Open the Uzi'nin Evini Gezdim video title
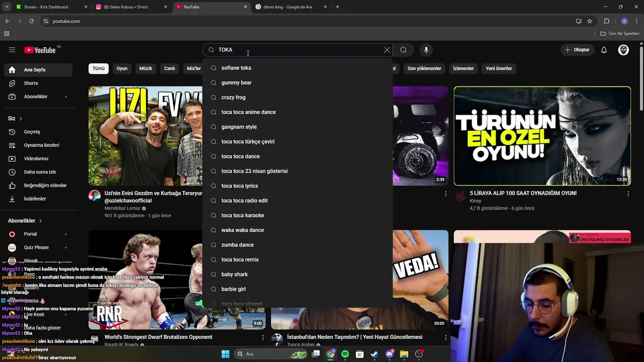The width and height of the screenshot is (644, 362). click(153, 197)
